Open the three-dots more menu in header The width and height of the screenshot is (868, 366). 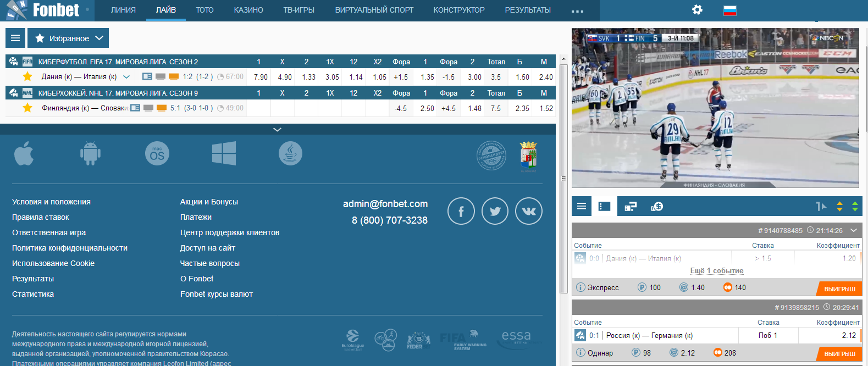click(x=577, y=11)
